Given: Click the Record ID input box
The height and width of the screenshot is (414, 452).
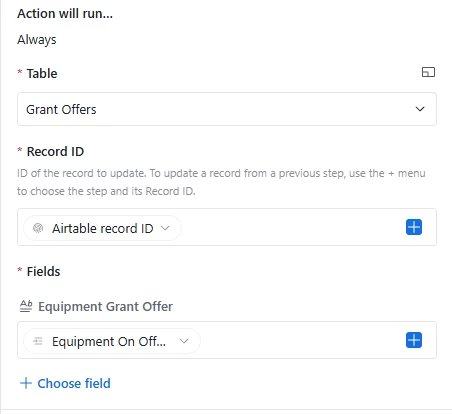Looking at the screenshot, I should [227, 227].
